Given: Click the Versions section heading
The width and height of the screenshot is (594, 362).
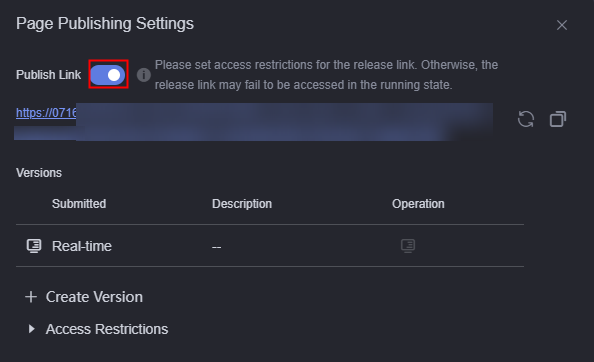Looking at the screenshot, I should 39,173.
